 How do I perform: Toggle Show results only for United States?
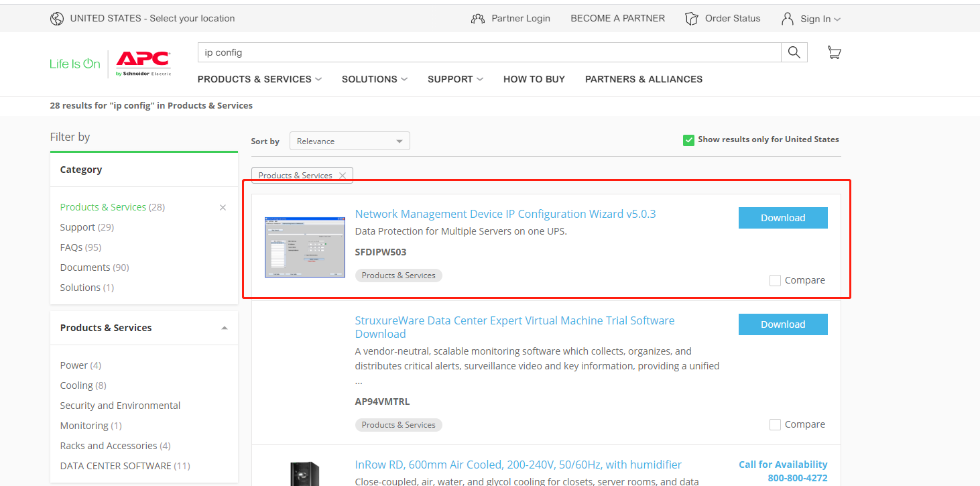688,140
